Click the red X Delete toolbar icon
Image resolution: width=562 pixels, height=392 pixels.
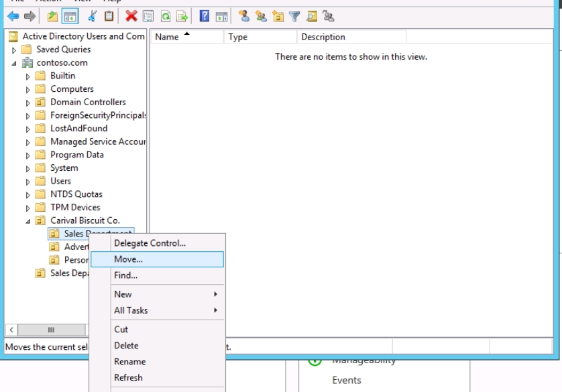point(131,16)
